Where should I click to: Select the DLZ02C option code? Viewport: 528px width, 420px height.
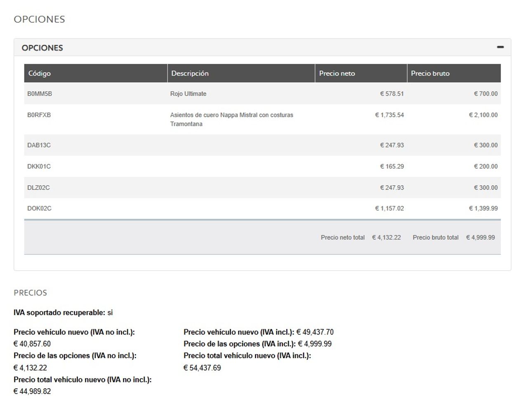pyautogui.click(x=38, y=187)
